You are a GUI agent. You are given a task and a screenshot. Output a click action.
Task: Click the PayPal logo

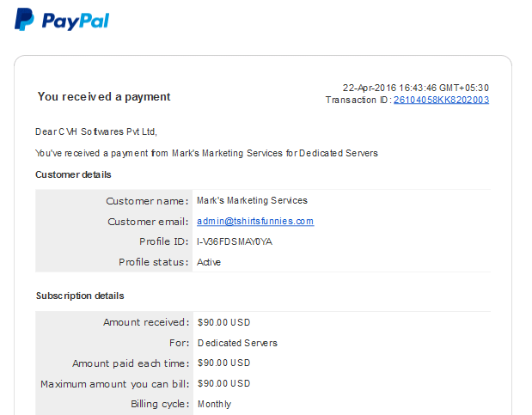62,20
